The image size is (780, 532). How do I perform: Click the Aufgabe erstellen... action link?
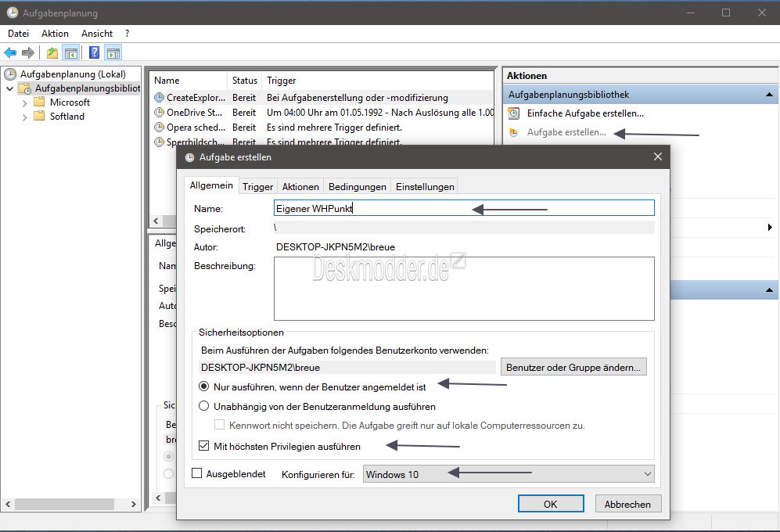click(x=566, y=132)
